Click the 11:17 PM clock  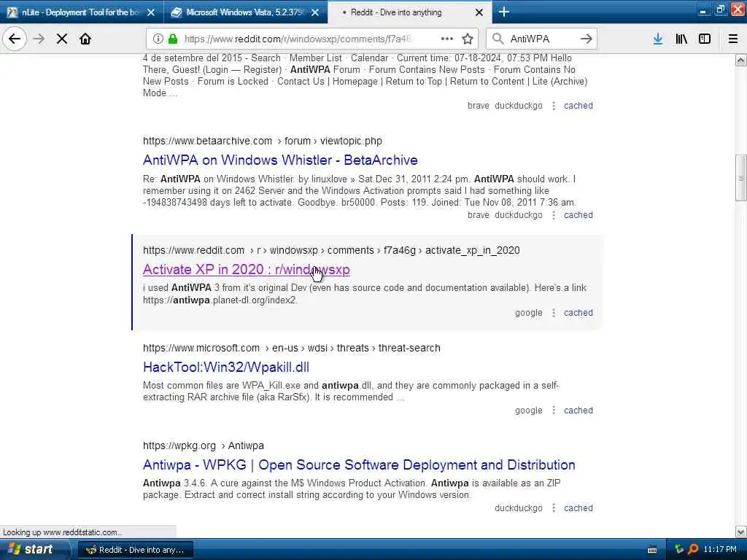pos(720,550)
